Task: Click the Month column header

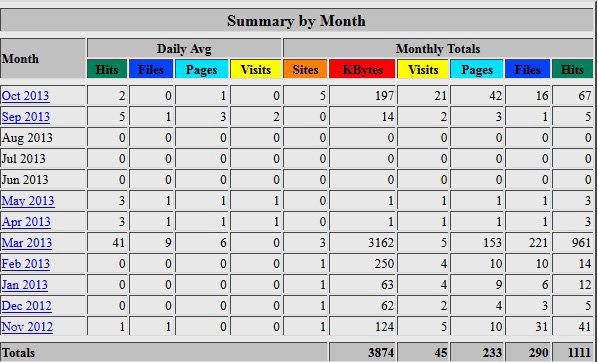Action: coord(20,59)
